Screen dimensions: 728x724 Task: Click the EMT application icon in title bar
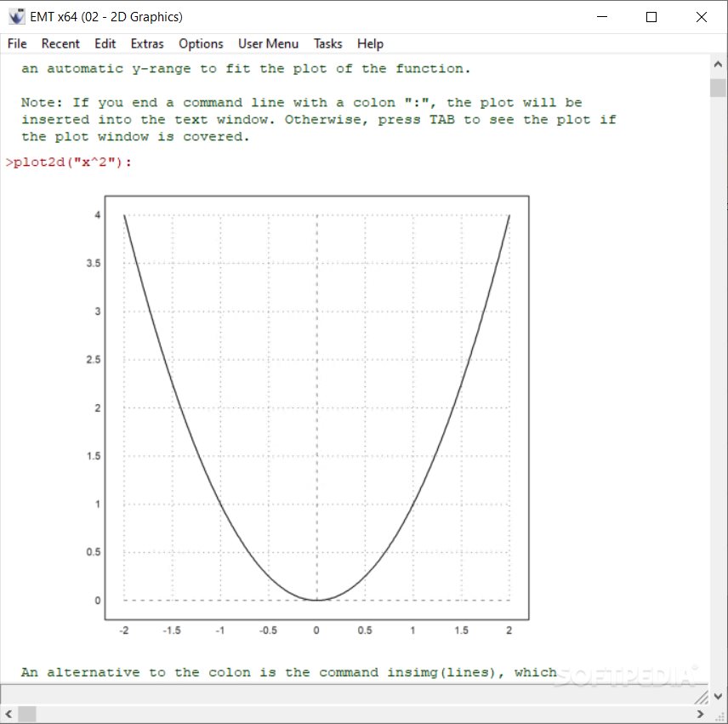click(x=17, y=17)
